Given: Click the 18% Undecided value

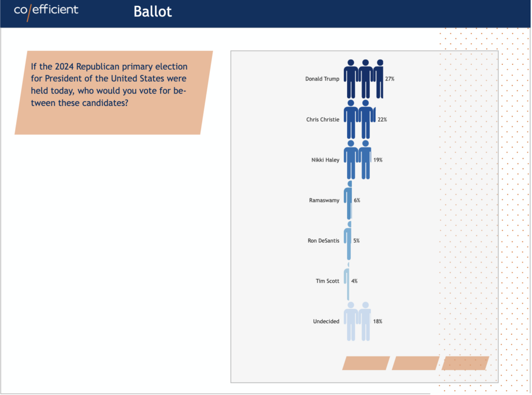Looking at the screenshot, I should (378, 321).
